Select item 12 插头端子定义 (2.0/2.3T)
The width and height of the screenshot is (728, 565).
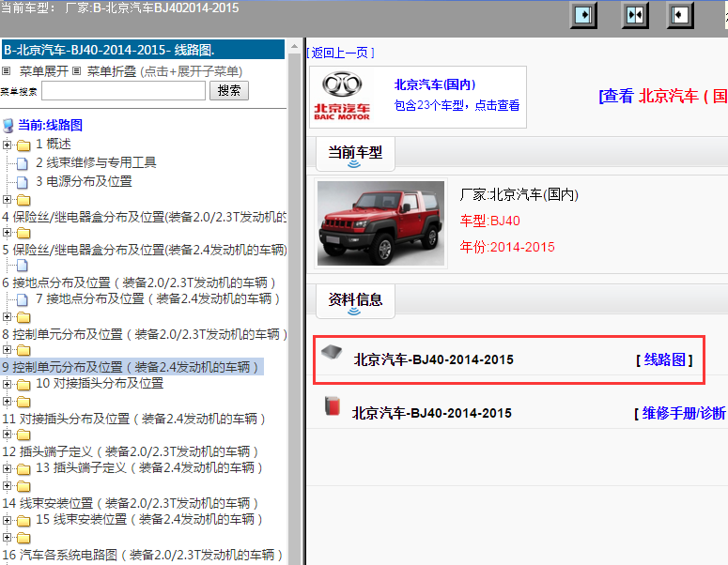point(131,451)
